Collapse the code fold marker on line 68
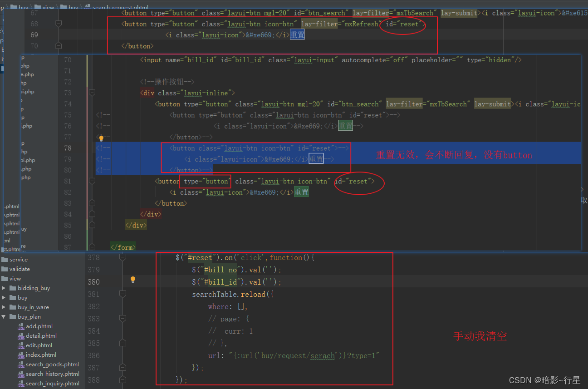This screenshot has height=389, width=588. point(58,23)
